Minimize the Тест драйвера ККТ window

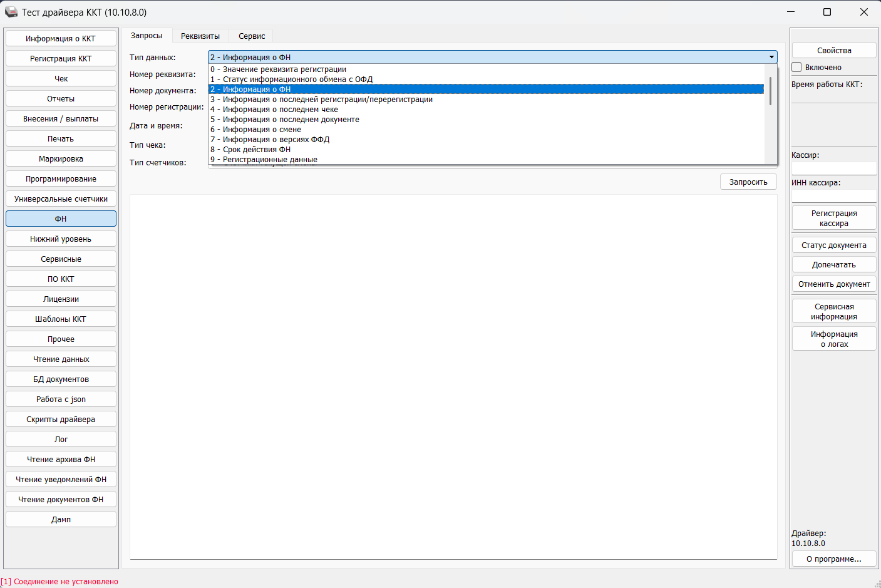791,12
